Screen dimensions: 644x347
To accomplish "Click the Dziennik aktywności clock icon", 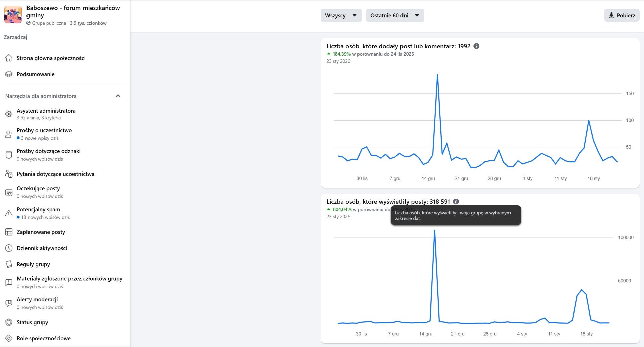I will [9, 248].
